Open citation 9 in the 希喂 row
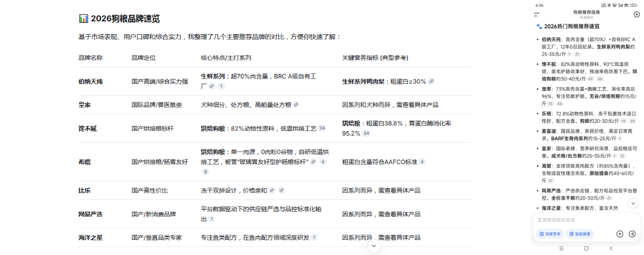Viewport: 644px width, 255px height. tap(205, 172)
